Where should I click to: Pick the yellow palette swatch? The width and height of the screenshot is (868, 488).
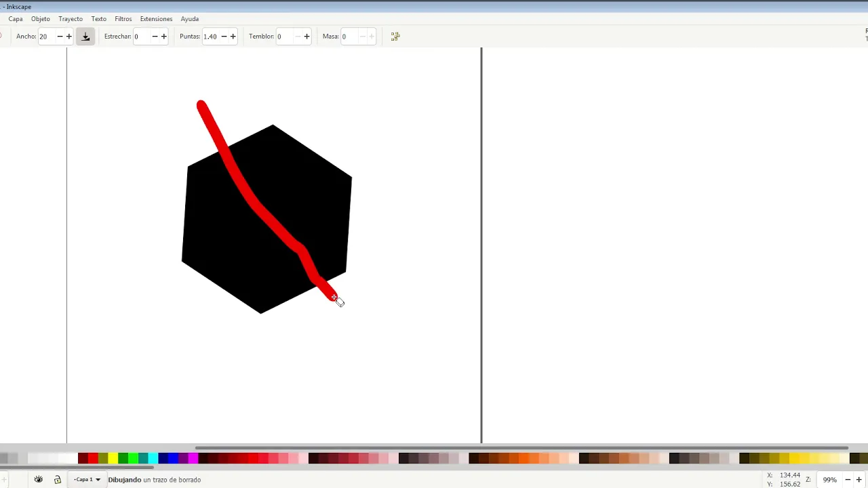coord(113,458)
